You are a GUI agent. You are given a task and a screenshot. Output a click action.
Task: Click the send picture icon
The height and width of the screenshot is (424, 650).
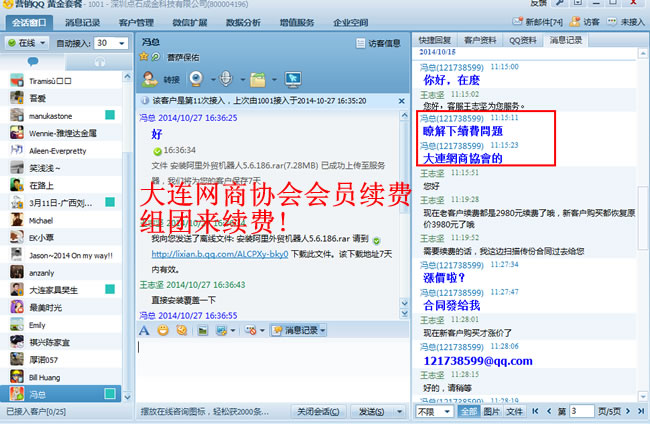pyautogui.click(x=202, y=330)
